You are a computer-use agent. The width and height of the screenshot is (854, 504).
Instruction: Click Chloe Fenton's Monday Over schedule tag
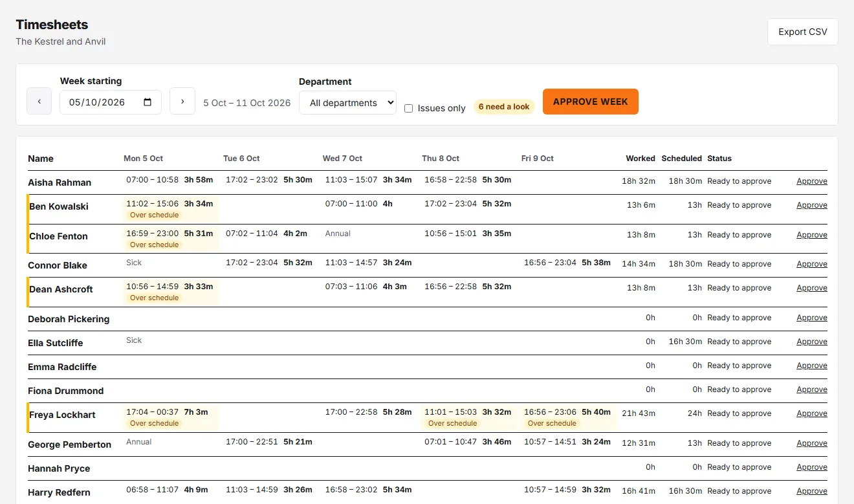(x=154, y=245)
